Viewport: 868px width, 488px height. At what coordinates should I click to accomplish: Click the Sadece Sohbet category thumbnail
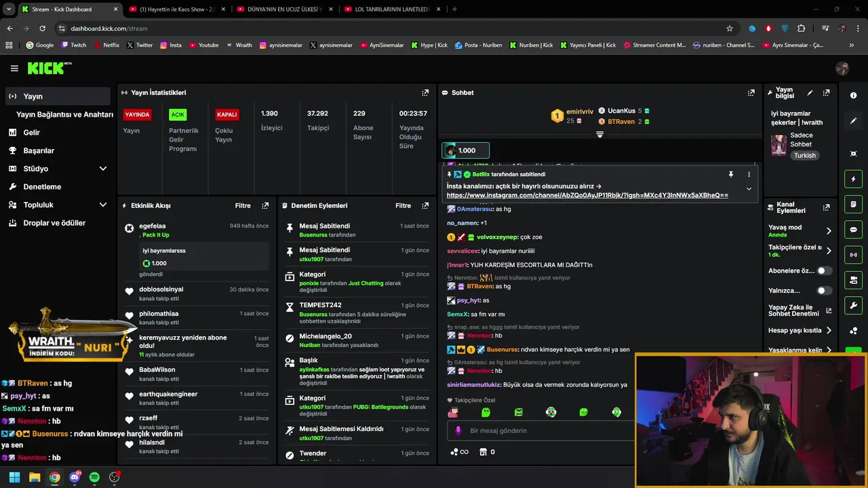pos(778,144)
